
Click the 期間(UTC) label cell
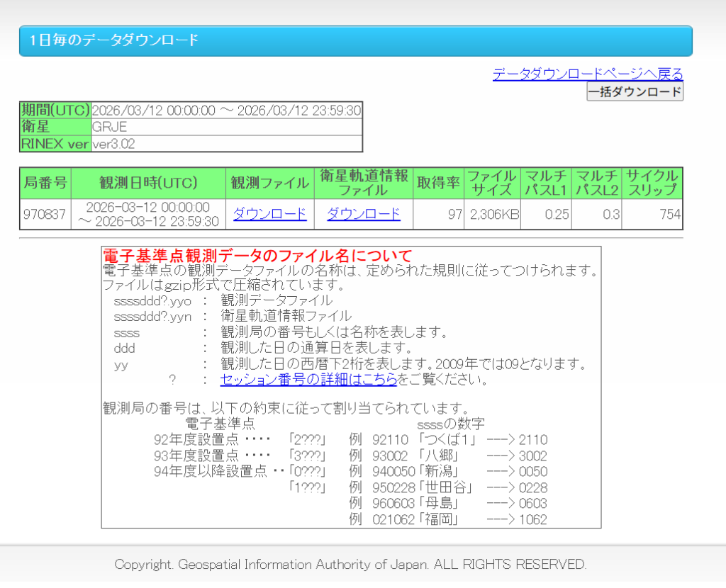click(x=55, y=111)
